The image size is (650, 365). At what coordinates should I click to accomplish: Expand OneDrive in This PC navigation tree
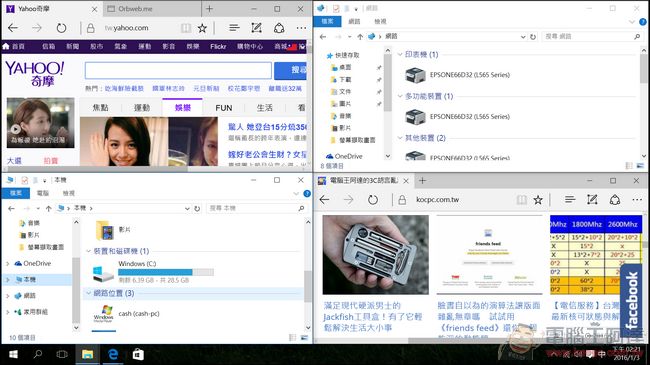pyautogui.click(x=7, y=263)
